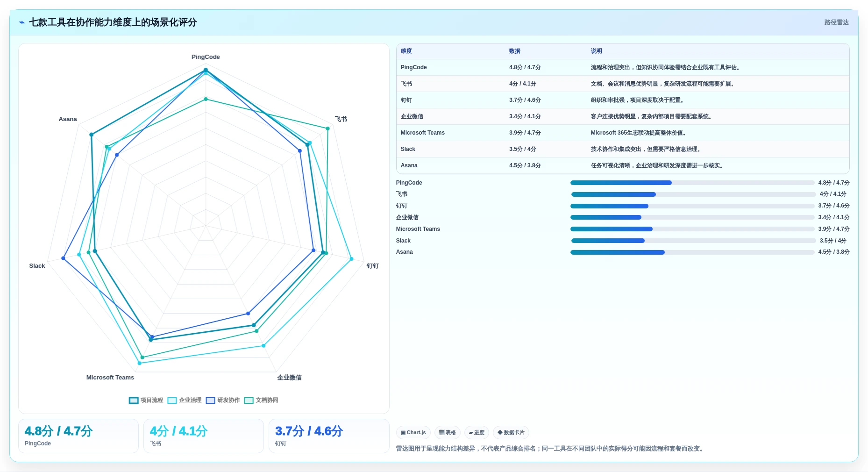868x472 pixels.
Task: Click description 客户连接优势明显
Action: pos(652,116)
